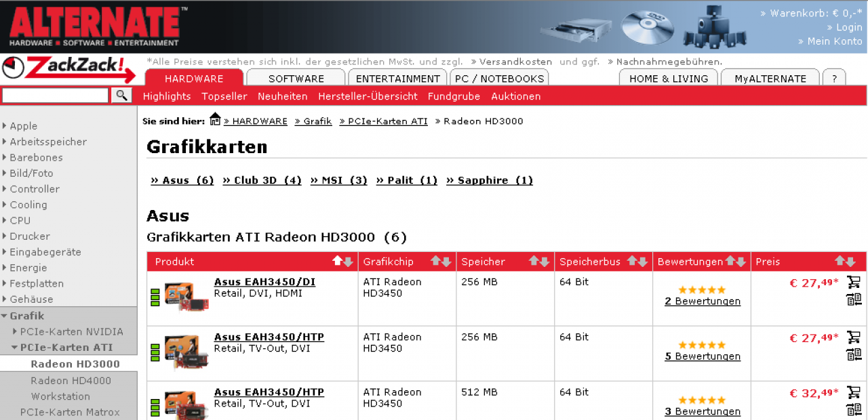
Task: Open PCIe-Karten ATI breadcrumb link
Action: click(x=384, y=121)
